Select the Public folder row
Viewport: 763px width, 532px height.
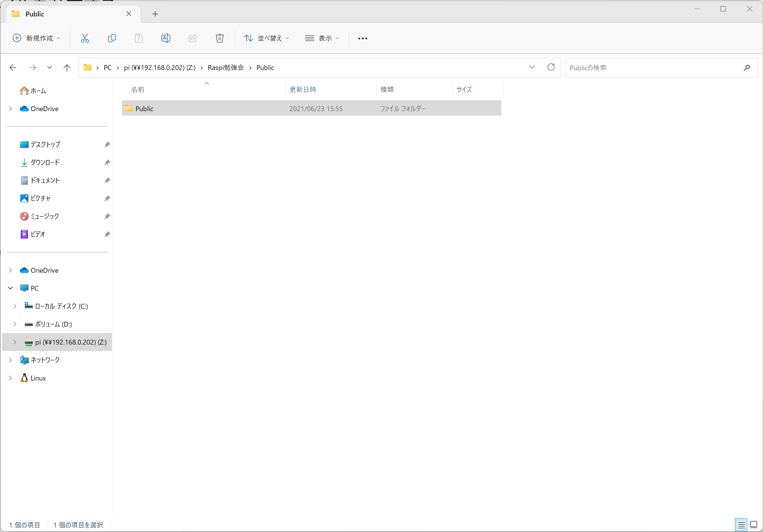(144, 108)
